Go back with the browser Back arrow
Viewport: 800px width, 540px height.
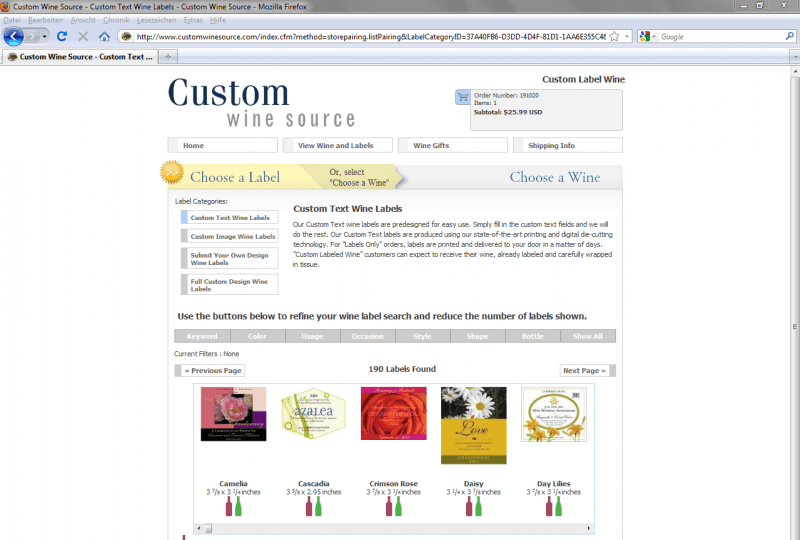point(13,37)
